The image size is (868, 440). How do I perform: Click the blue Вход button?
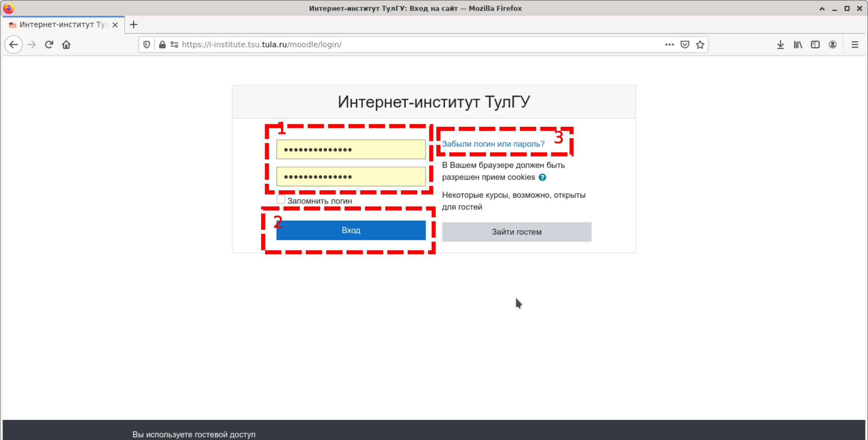[x=351, y=230]
